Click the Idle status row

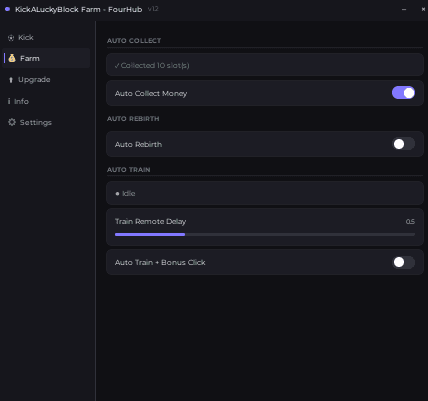click(265, 193)
